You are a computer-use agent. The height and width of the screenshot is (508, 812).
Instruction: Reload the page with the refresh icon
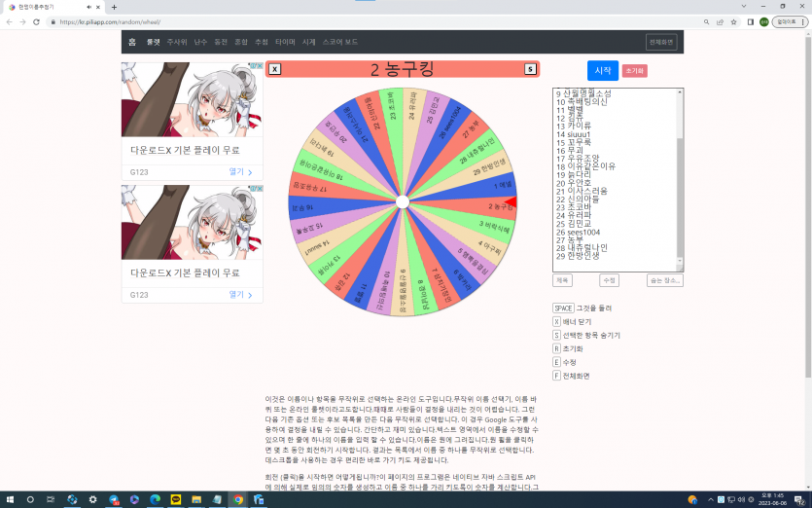36,21
